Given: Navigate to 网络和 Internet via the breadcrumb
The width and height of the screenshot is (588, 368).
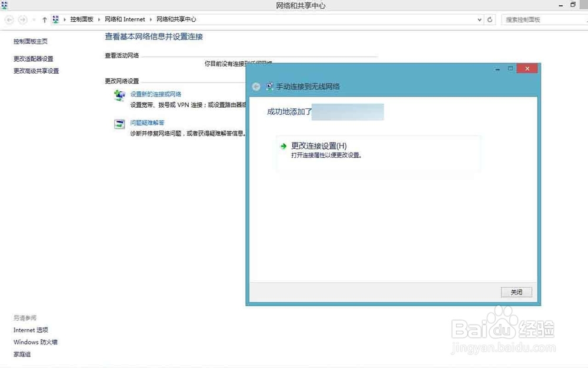Looking at the screenshot, I should click(124, 19).
